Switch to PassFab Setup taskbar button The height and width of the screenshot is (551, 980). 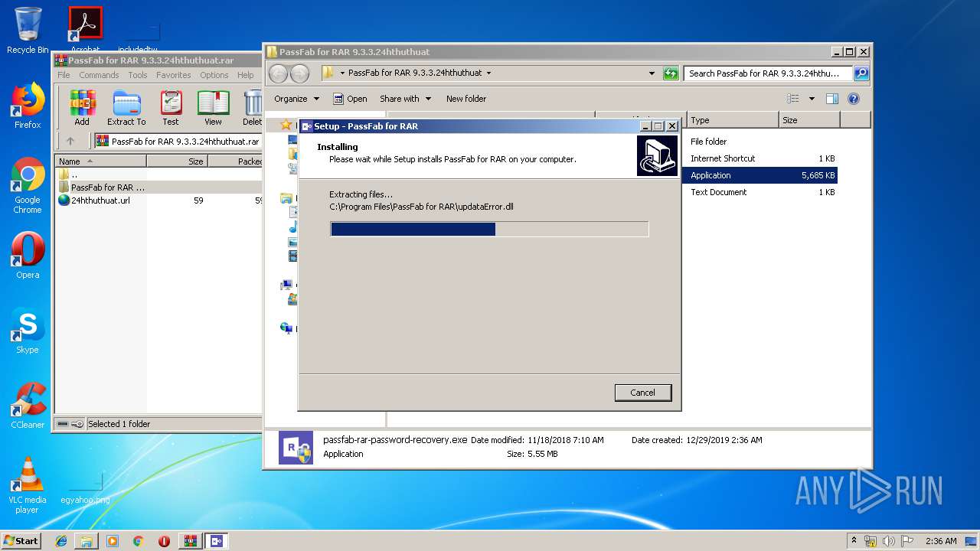(216, 541)
